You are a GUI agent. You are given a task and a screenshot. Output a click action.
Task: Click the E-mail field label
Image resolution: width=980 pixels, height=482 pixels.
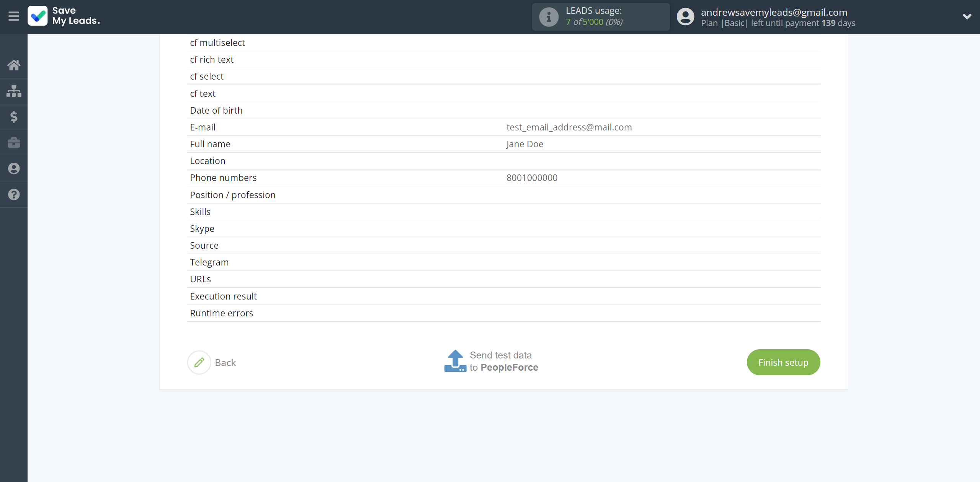203,127
